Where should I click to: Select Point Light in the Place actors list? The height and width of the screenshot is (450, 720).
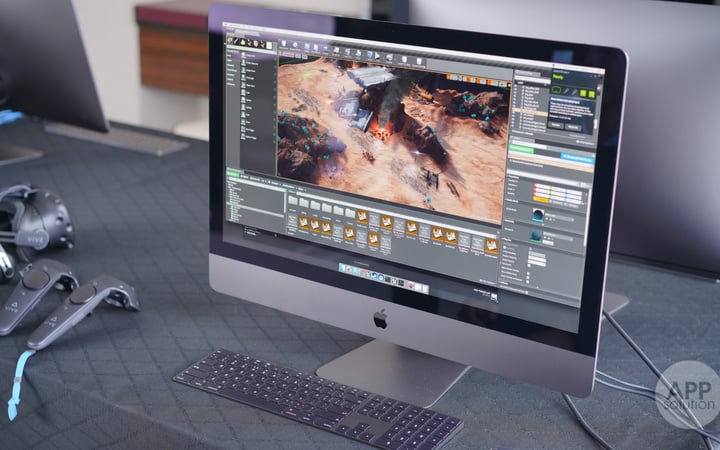coord(250,78)
